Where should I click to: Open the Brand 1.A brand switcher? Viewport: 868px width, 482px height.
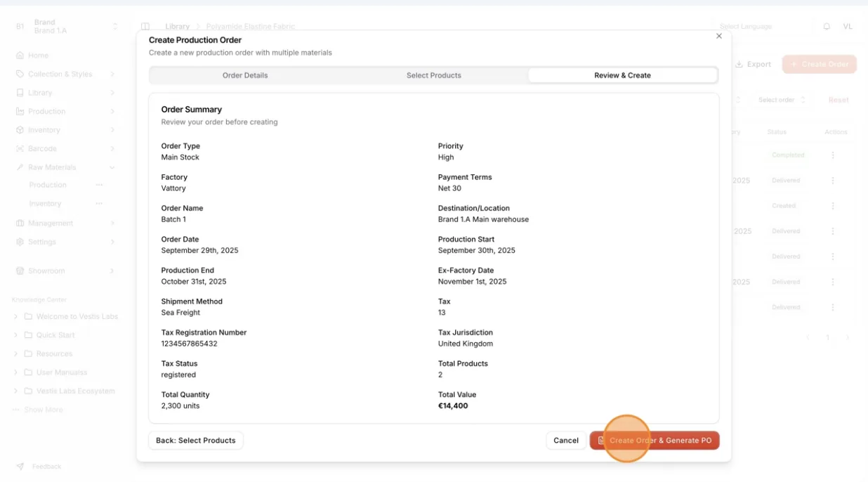tap(66, 27)
